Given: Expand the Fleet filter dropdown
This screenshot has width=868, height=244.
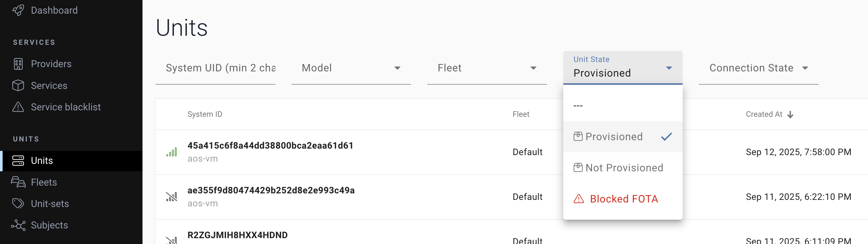Looking at the screenshot, I should point(486,68).
